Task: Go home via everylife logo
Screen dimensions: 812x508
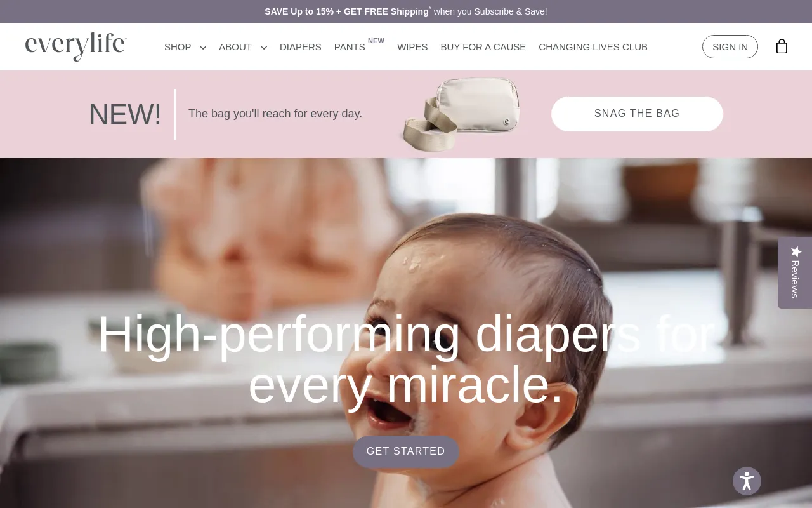Action: pyautogui.click(x=76, y=46)
